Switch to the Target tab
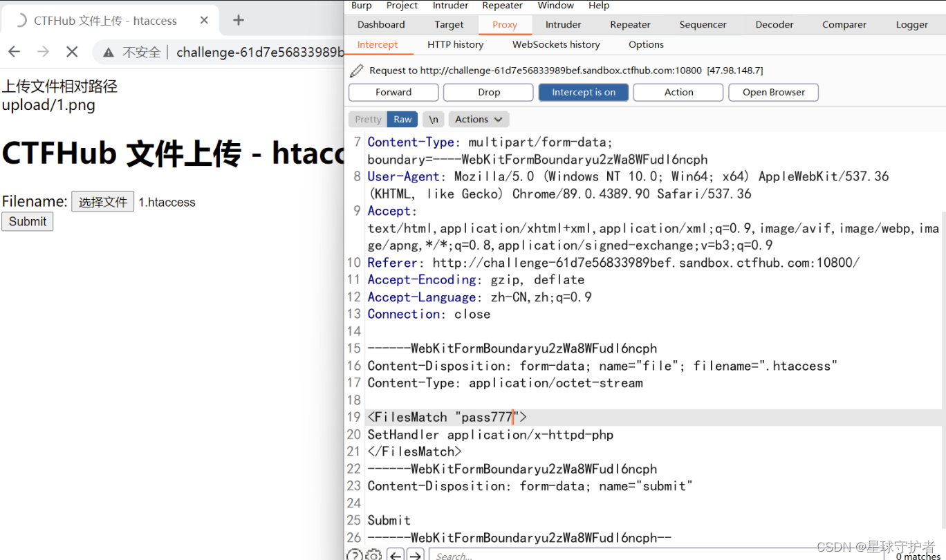946x560 pixels. click(x=449, y=25)
